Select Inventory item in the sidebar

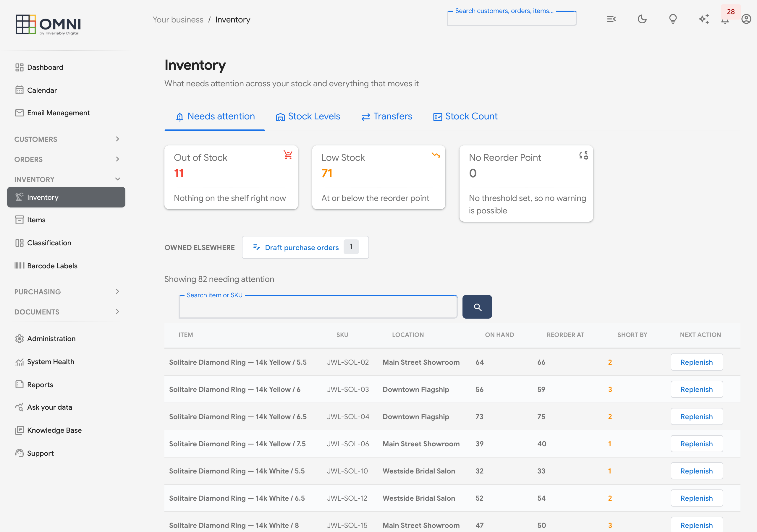coord(66,197)
